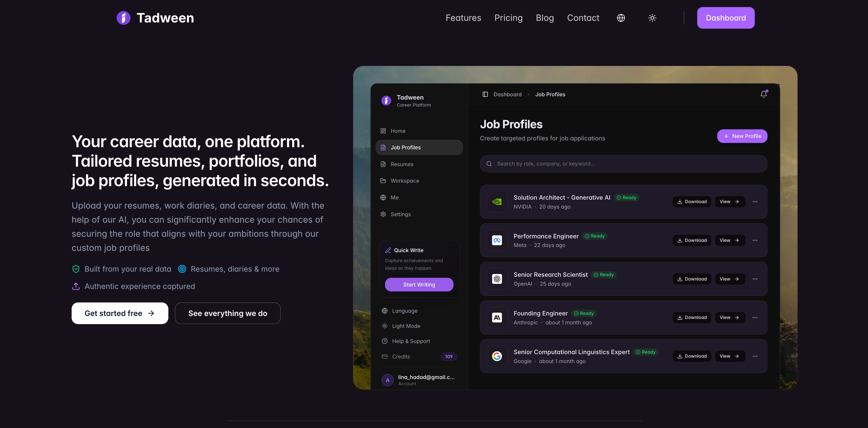View the Founding Engineer profile

730,318
